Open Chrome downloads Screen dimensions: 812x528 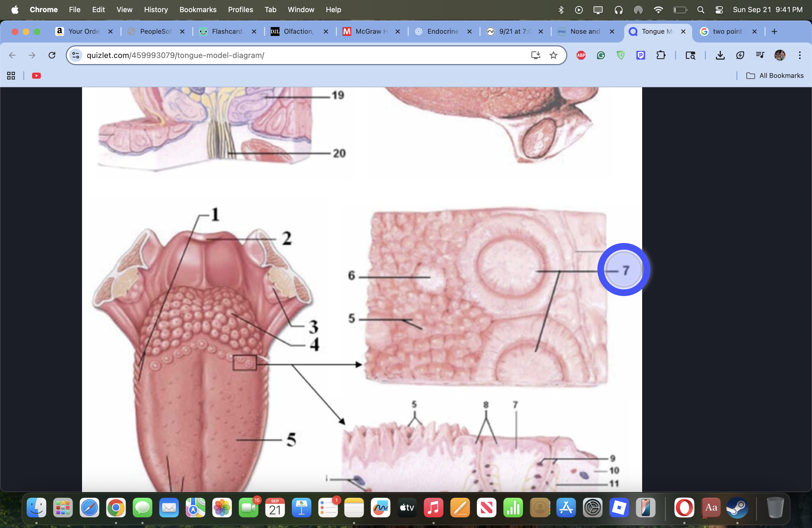[x=720, y=55]
